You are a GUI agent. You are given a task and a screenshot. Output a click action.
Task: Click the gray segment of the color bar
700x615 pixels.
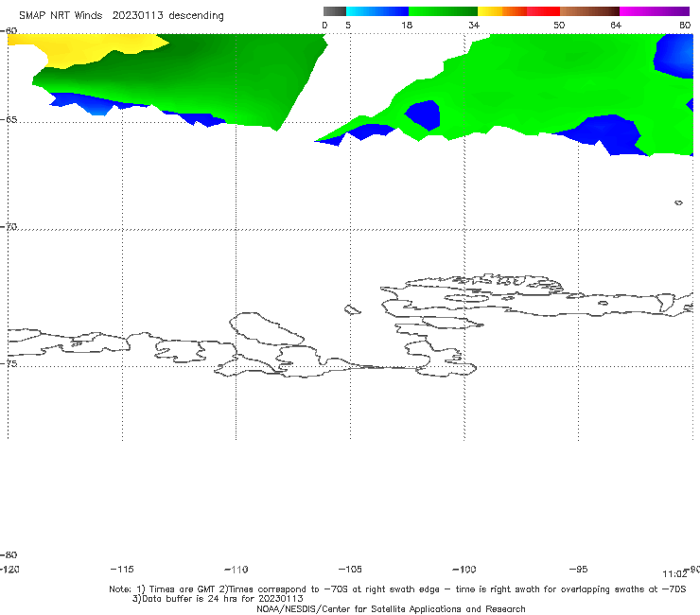pyautogui.click(x=334, y=11)
